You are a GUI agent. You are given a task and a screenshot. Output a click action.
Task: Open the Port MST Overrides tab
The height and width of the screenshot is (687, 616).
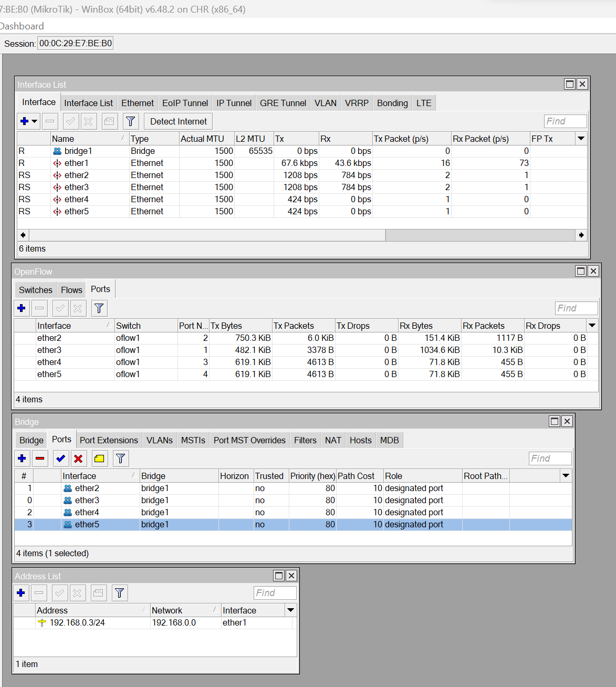(x=249, y=440)
